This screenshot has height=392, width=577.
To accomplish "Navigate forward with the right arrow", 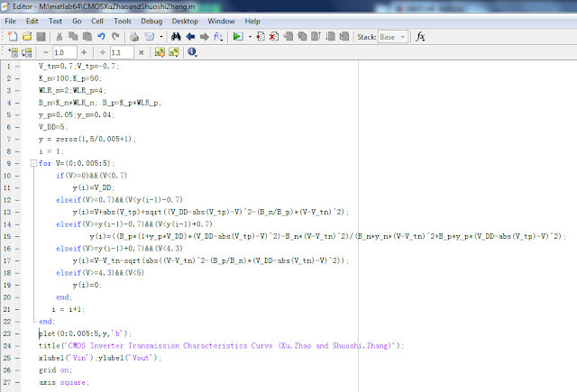I will coord(205,36).
